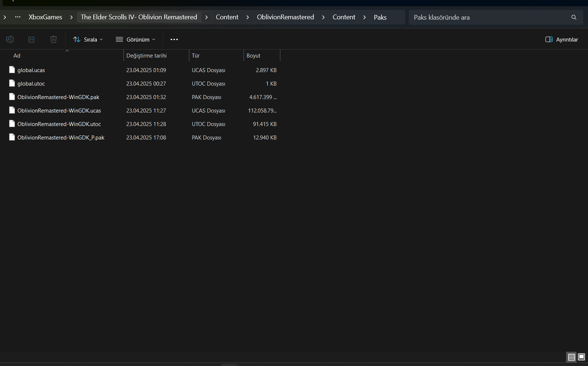Expand the chevron after the OblivionRemastered breadcrumb

click(x=323, y=17)
